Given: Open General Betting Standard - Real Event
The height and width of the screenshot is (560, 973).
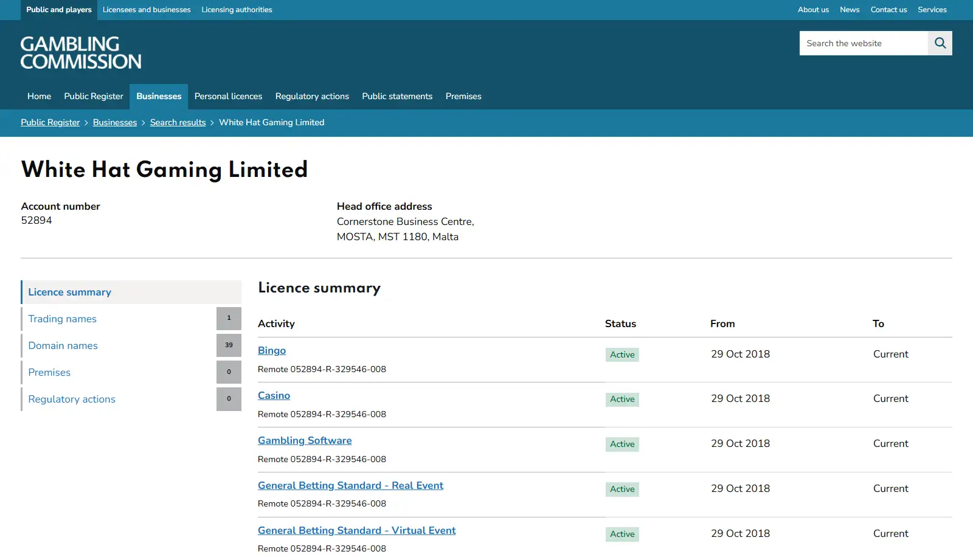Looking at the screenshot, I should coord(350,485).
